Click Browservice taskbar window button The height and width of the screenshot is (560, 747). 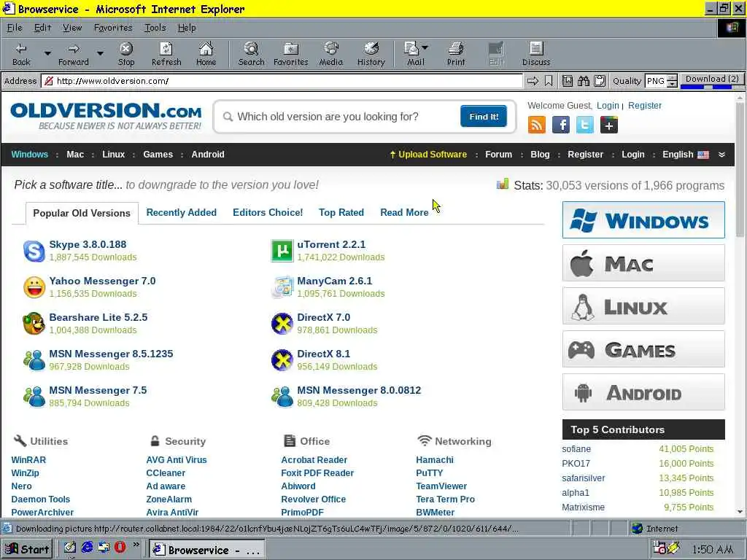[206, 550]
